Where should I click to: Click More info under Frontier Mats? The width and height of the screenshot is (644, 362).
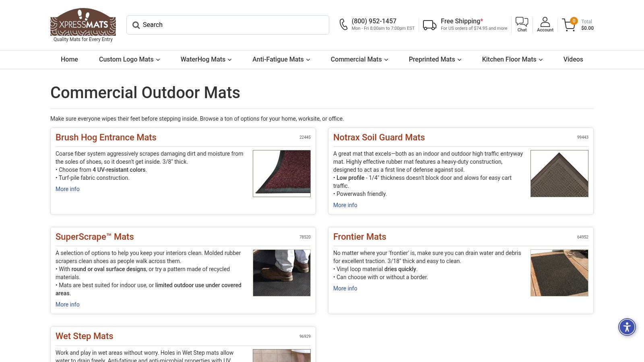[345, 288]
